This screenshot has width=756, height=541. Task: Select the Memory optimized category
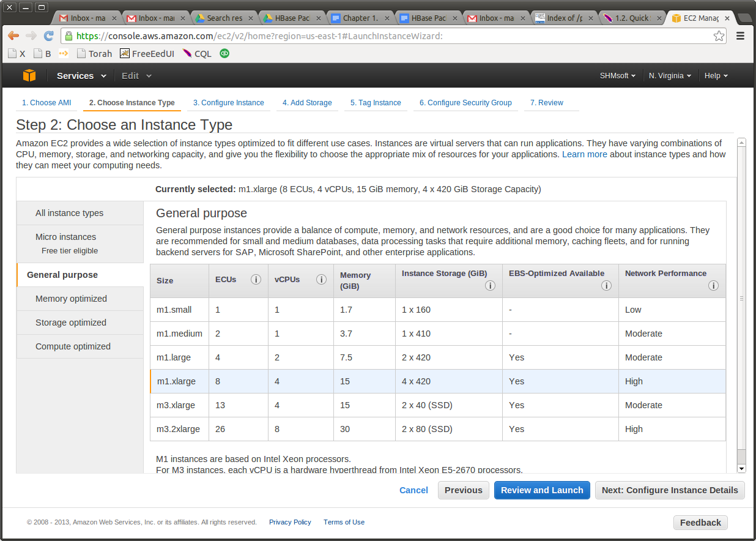(80, 299)
